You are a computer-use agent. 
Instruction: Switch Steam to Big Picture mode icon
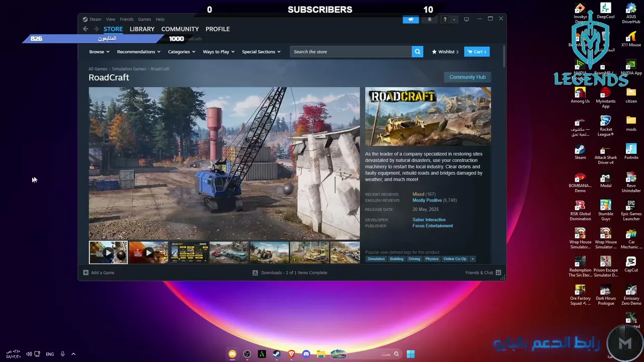coord(466,19)
